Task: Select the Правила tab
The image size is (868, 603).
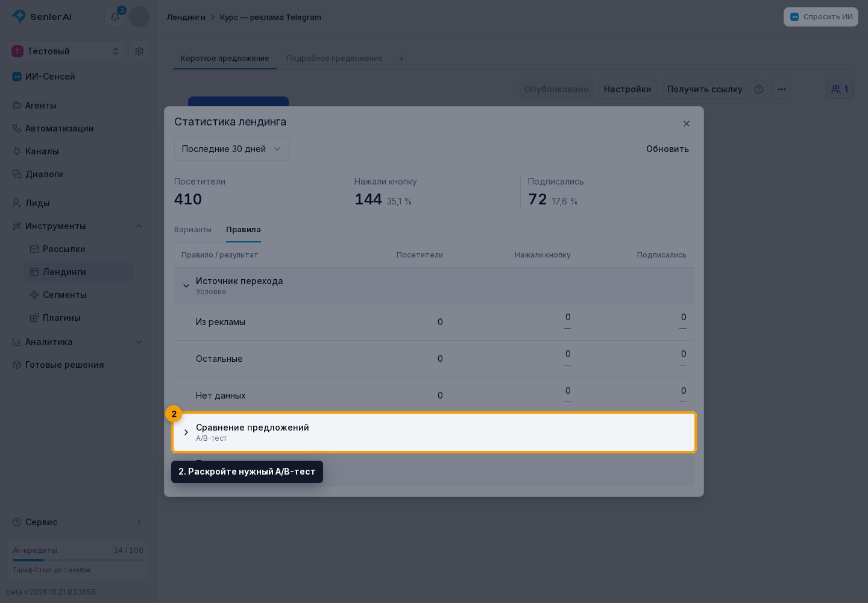Action: [244, 230]
